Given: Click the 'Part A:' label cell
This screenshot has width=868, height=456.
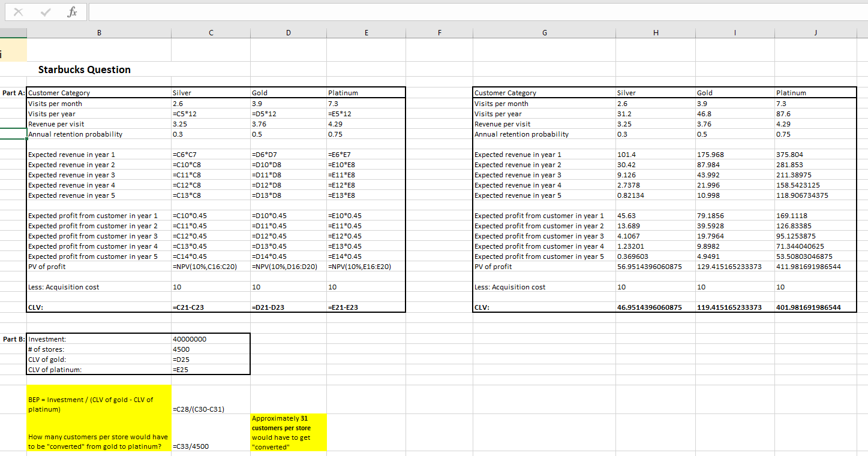Looking at the screenshot, I should (x=13, y=93).
